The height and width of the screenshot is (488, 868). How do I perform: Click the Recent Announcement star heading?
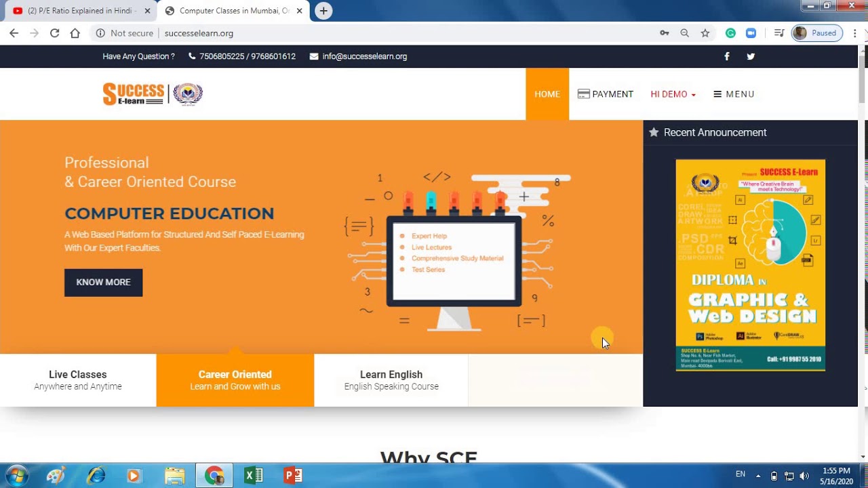click(707, 132)
